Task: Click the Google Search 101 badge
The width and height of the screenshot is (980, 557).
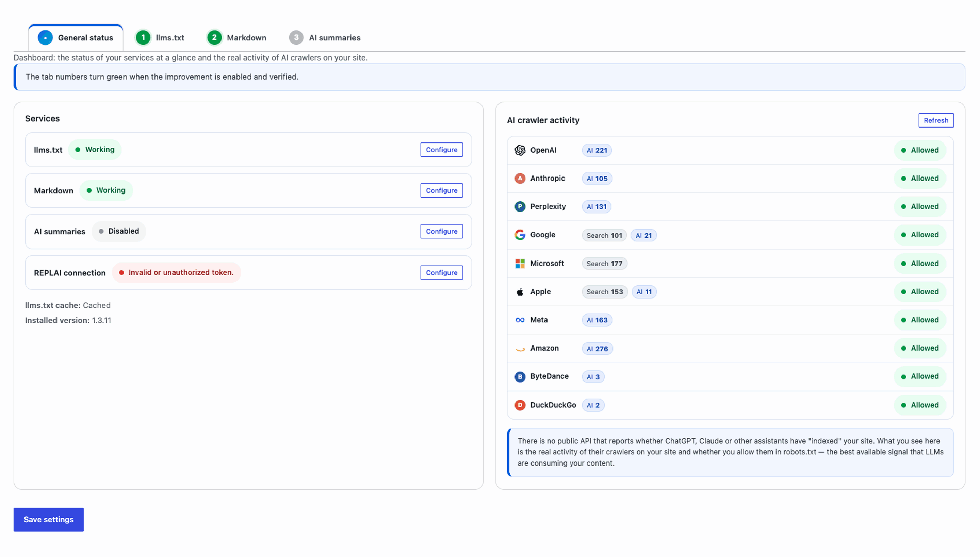Action: point(604,236)
